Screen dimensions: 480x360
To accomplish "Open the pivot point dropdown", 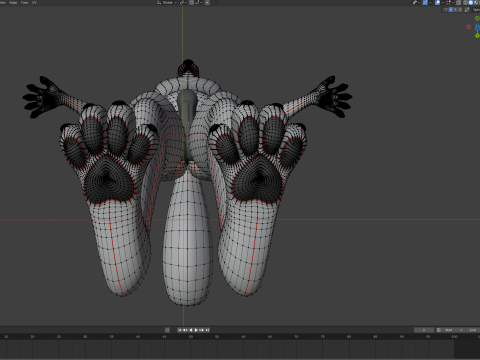I will 184,2.
